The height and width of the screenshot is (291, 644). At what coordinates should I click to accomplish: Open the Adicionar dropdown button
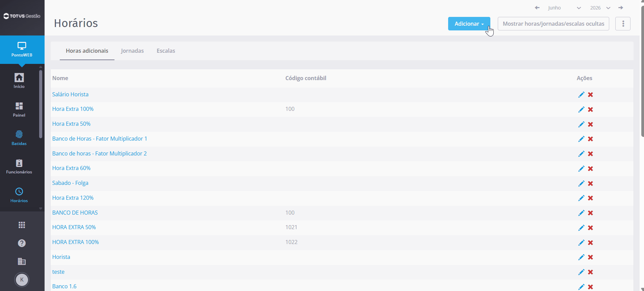click(x=469, y=24)
